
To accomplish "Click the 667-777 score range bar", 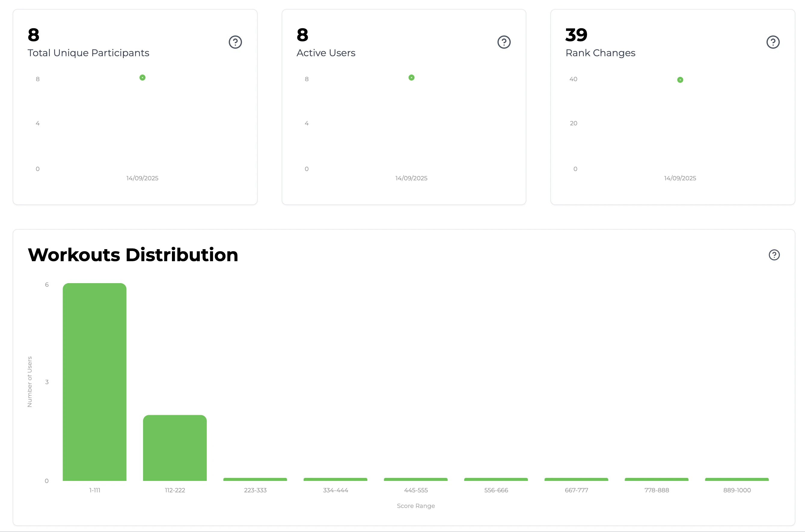I will [x=576, y=479].
